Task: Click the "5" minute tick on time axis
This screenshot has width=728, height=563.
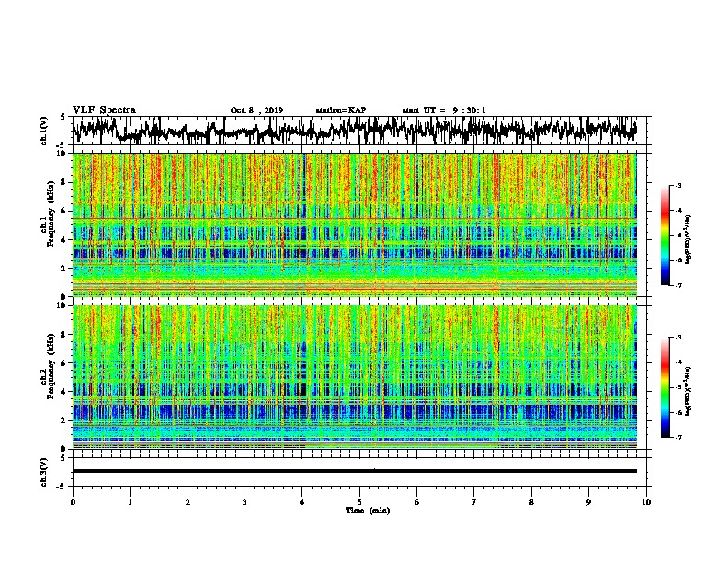Action: pyautogui.click(x=359, y=502)
